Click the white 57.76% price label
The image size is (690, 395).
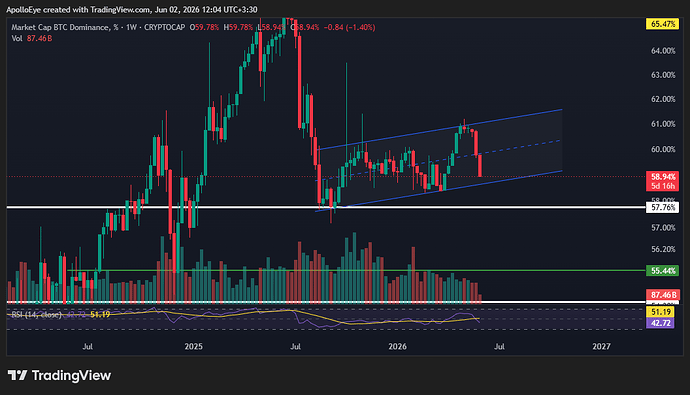pos(662,207)
